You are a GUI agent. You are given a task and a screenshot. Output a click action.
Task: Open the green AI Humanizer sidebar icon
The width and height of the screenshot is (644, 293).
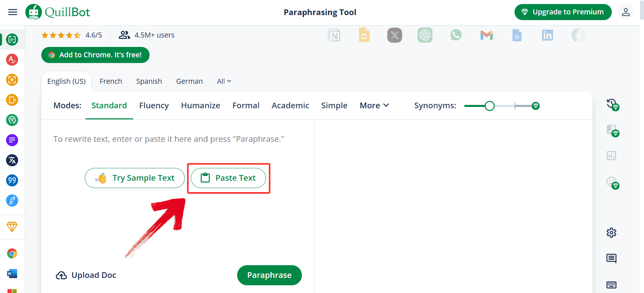(12, 120)
